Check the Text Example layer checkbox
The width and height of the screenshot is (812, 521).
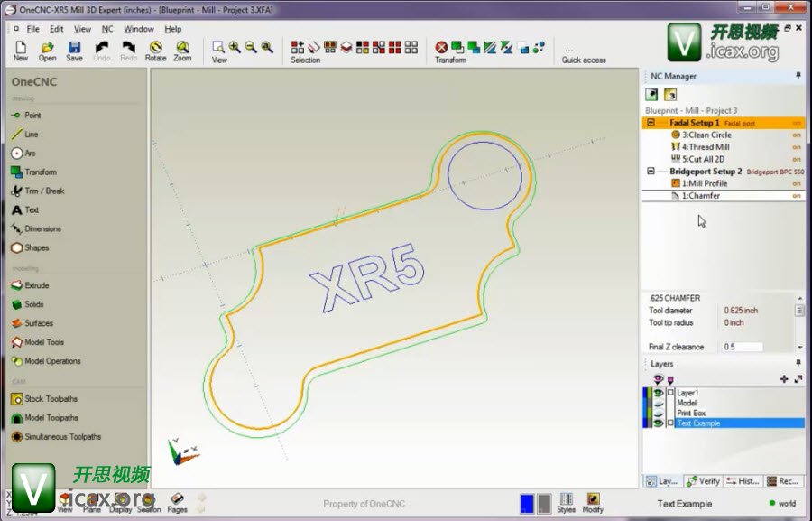coord(670,423)
